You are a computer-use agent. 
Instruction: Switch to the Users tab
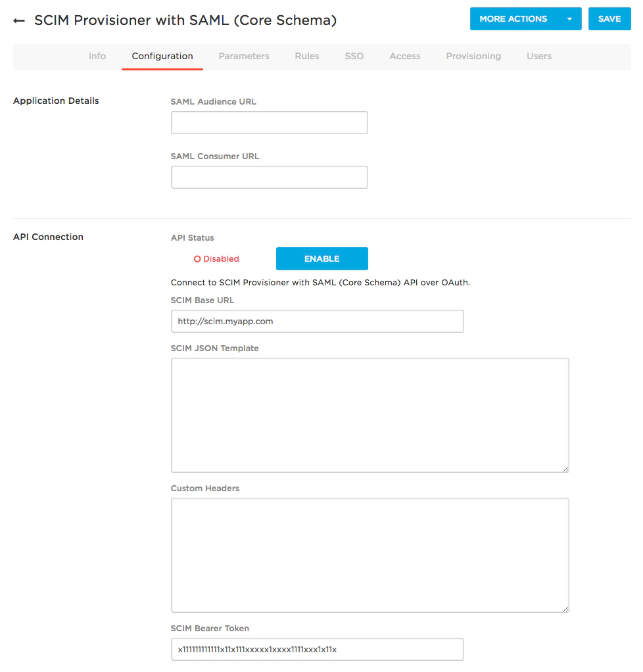pyautogui.click(x=539, y=56)
